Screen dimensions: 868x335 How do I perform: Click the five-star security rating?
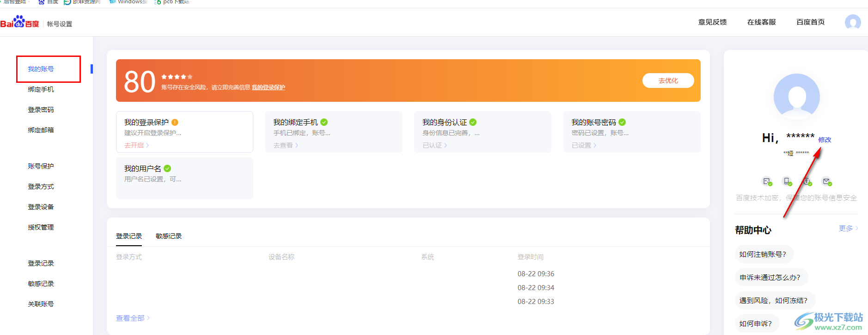pos(177,77)
